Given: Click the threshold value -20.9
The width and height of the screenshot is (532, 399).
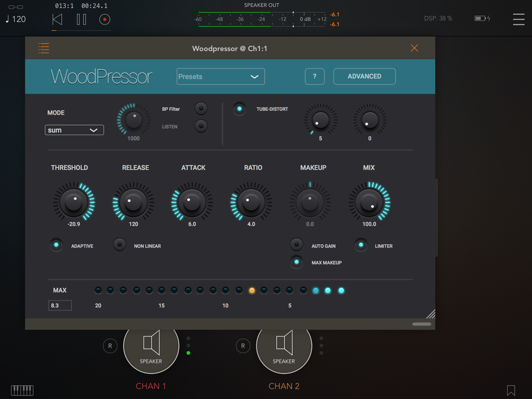Looking at the screenshot, I should tap(73, 224).
